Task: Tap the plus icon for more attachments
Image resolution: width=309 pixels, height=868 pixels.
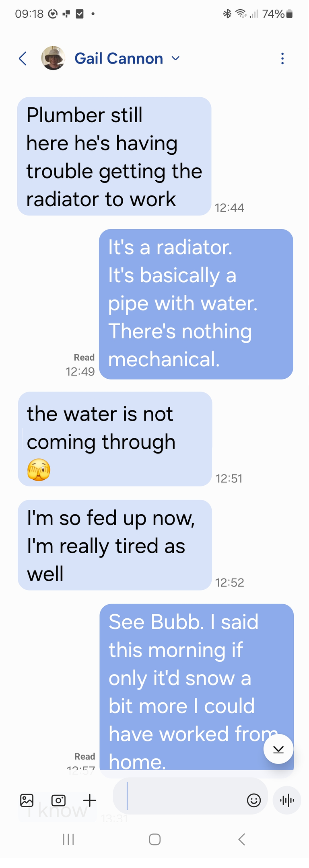Action: click(90, 800)
